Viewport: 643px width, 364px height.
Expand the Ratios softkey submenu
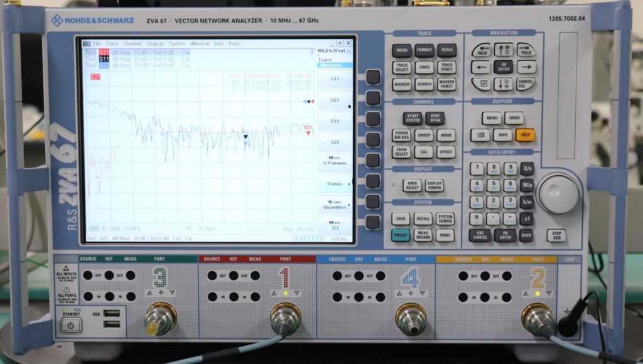335,184
